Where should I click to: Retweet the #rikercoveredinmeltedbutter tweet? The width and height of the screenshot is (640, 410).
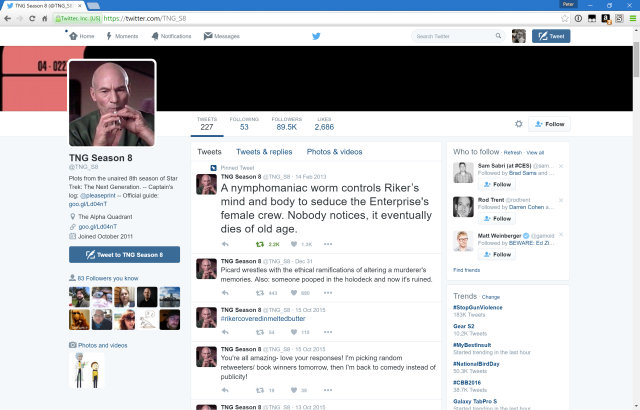click(x=265, y=332)
